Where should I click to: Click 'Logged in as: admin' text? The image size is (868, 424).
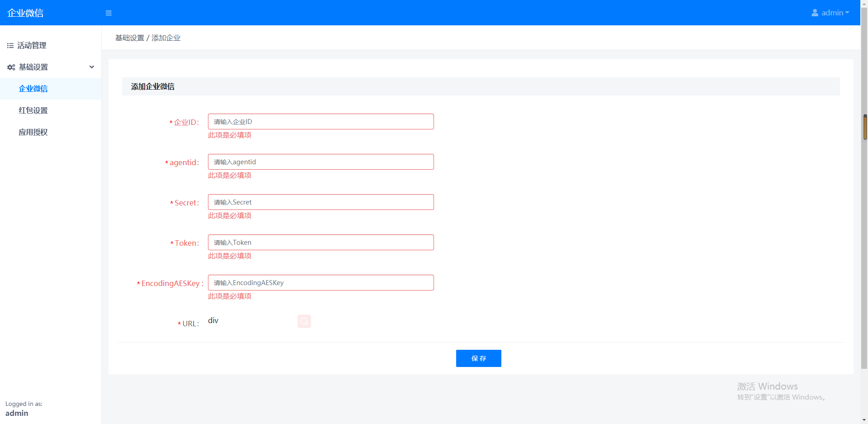[24, 409]
